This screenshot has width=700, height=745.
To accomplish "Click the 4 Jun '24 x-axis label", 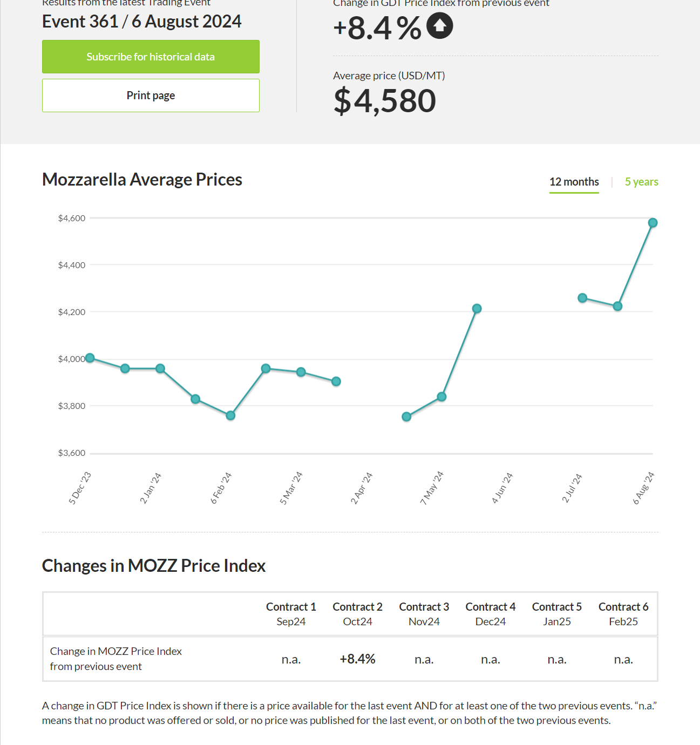I will (x=502, y=488).
